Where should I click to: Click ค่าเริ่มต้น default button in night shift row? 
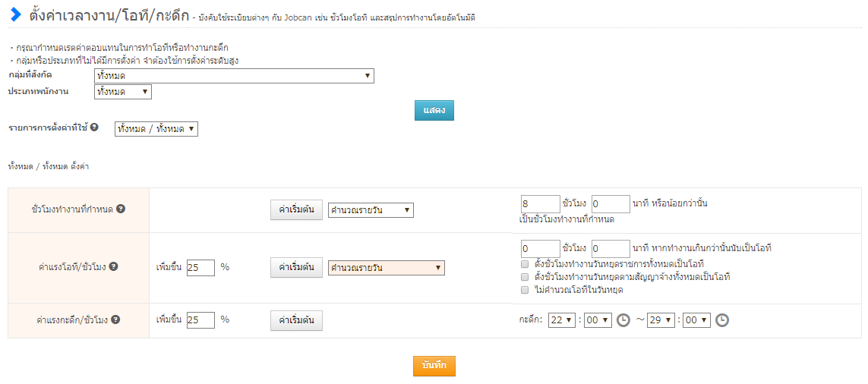[x=296, y=321]
